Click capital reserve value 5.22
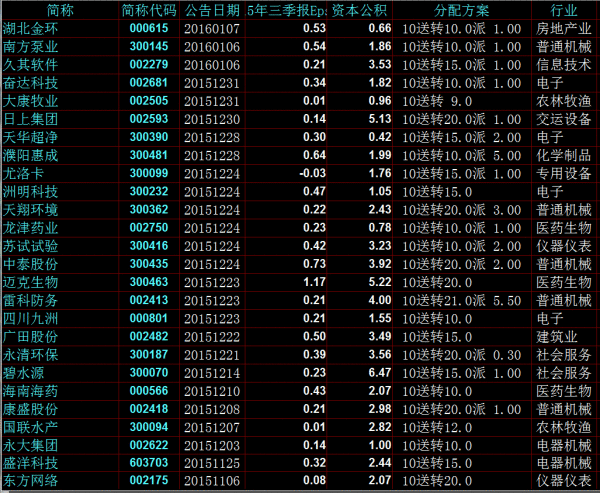Image resolution: width=600 pixels, height=493 pixels. click(x=380, y=282)
